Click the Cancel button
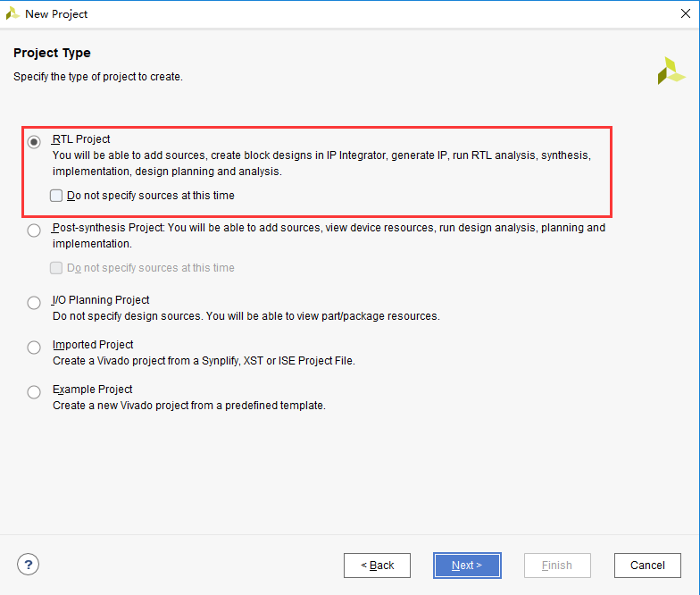 [648, 566]
